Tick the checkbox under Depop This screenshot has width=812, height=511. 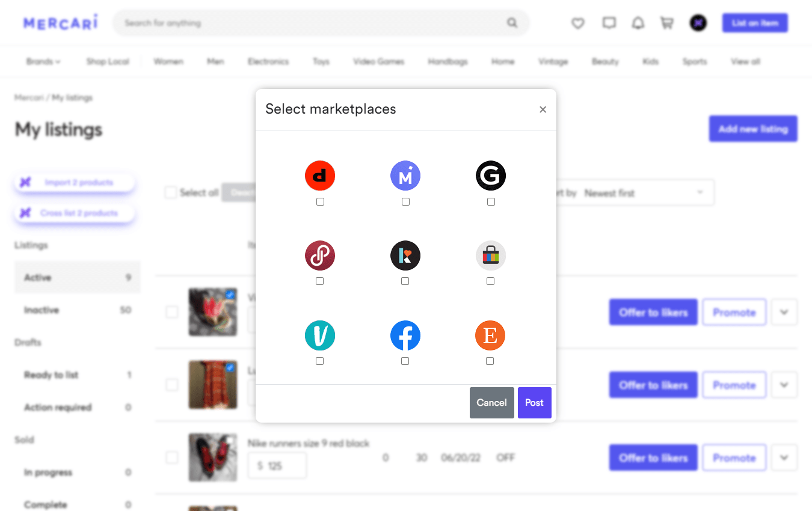(320, 202)
